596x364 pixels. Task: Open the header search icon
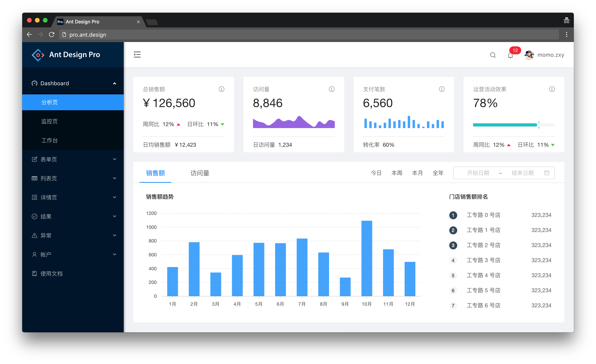tap(493, 55)
